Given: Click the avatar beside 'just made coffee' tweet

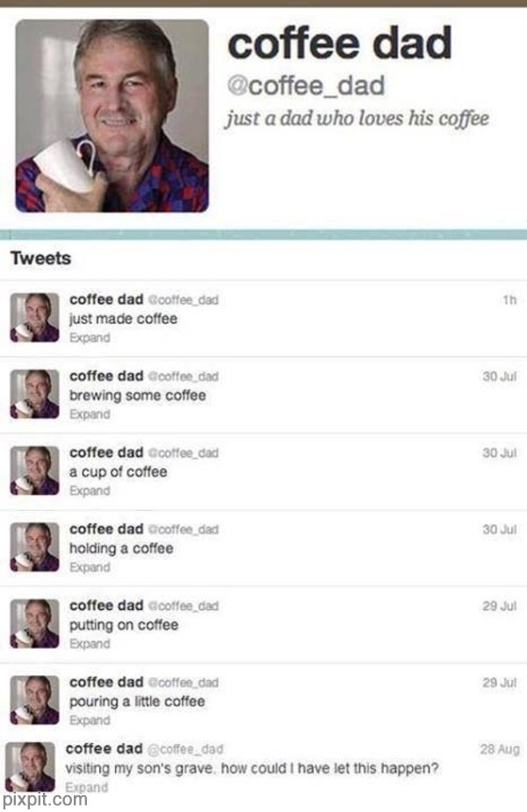Looking at the screenshot, I should coord(35,318).
